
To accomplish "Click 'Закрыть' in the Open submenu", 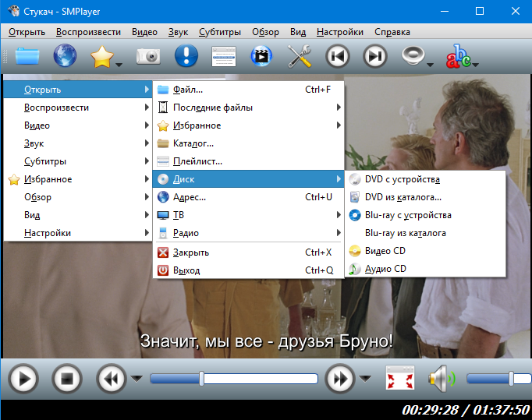I will point(190,252).
